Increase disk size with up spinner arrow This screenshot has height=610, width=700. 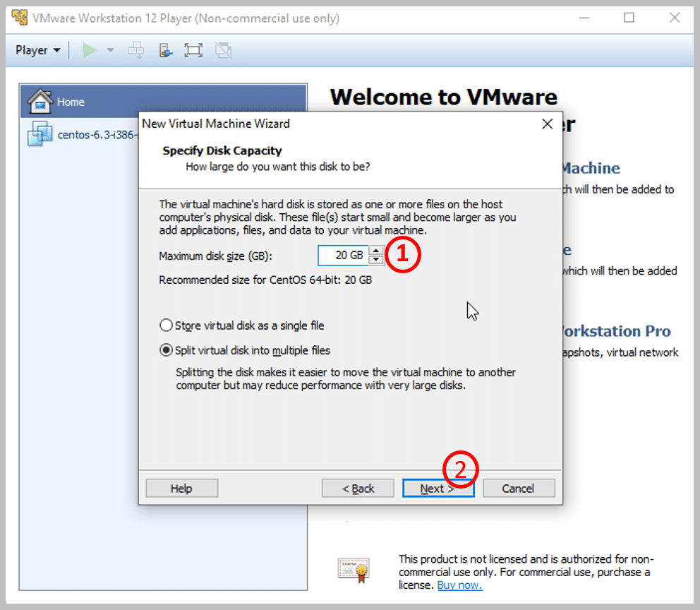pos(377,251)
